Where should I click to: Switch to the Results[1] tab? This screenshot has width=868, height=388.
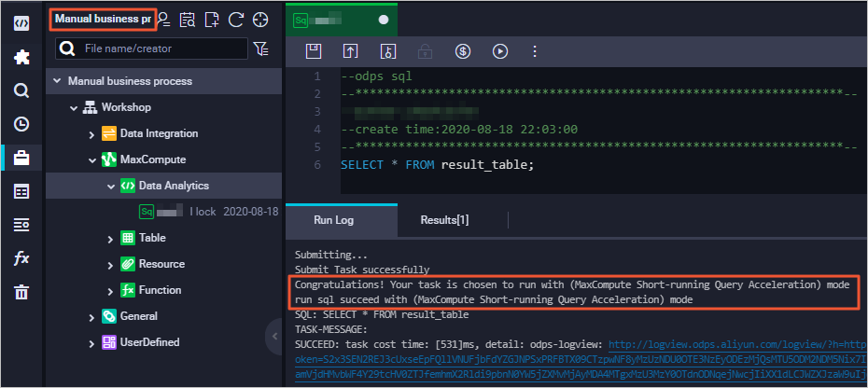click(444, 220)
